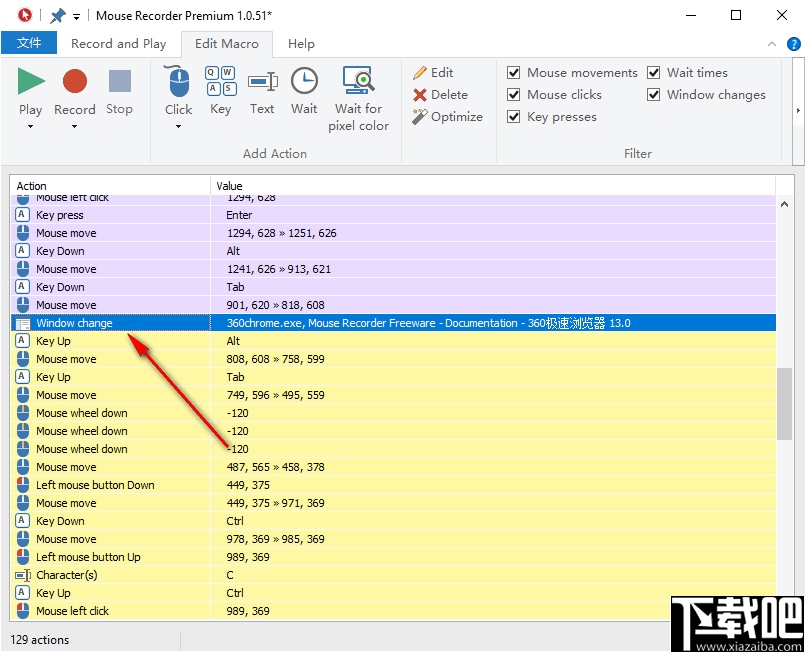This screenshot has height=652, width=806.
Task: Click the green Play icon
Action: (x=31, y=81)
